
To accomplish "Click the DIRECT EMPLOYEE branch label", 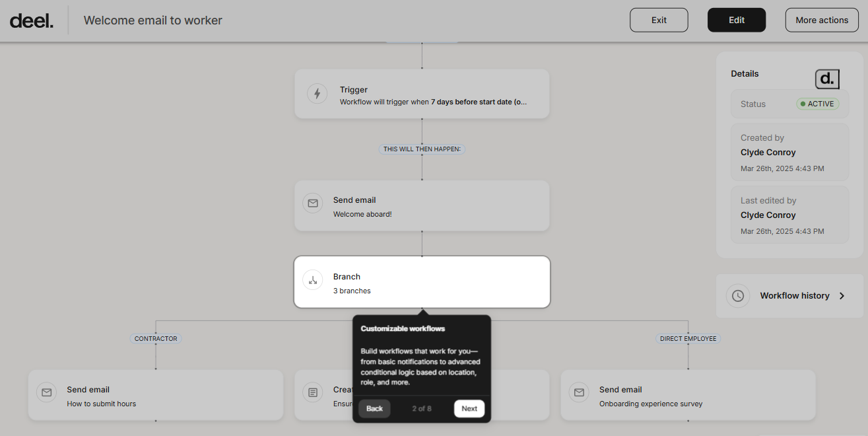I will click(x=688, y=339).
